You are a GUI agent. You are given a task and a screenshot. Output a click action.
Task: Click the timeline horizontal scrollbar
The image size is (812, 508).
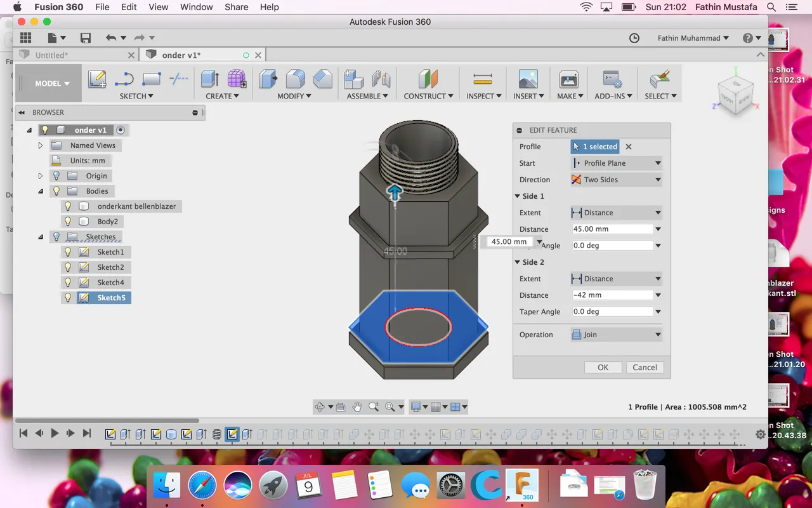click(107, 420)
